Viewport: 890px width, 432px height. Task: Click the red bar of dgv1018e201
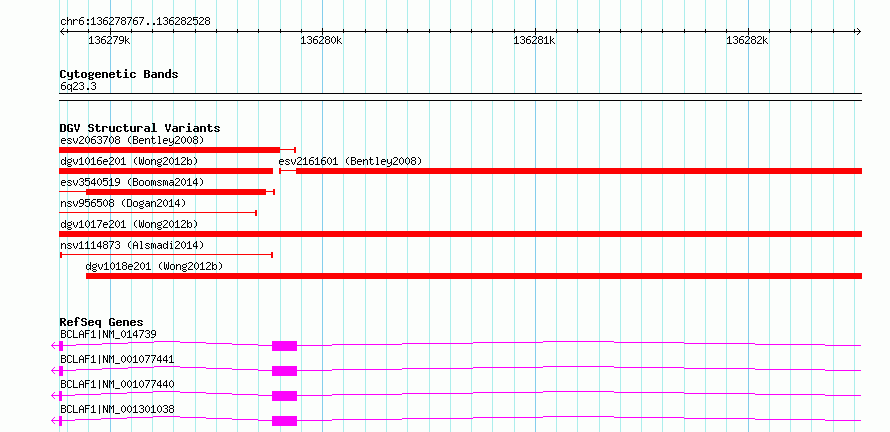[x=474, y=276]
